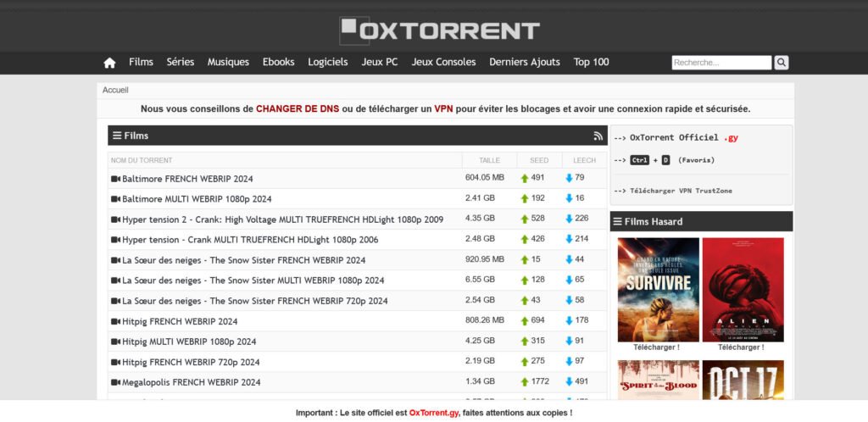Open the Séries menu
Image resolution: width=868 pixels, height=422 pixels.
[181, 62]
